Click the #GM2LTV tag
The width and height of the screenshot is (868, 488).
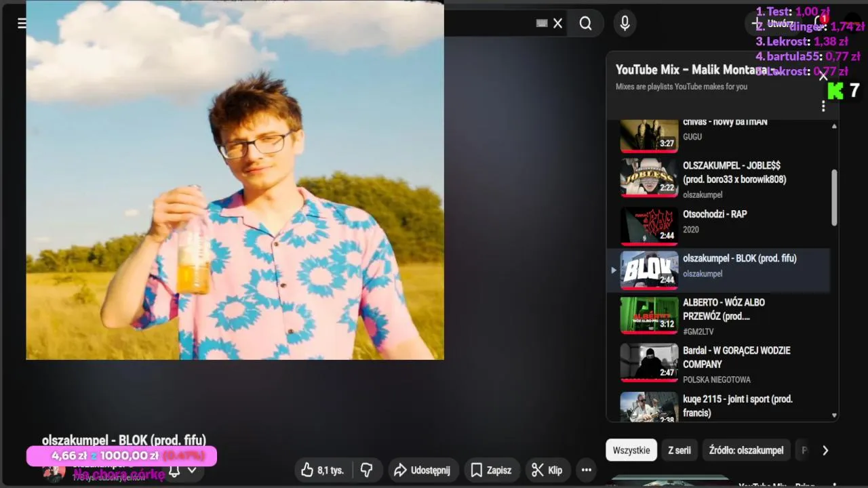[698, 331]
